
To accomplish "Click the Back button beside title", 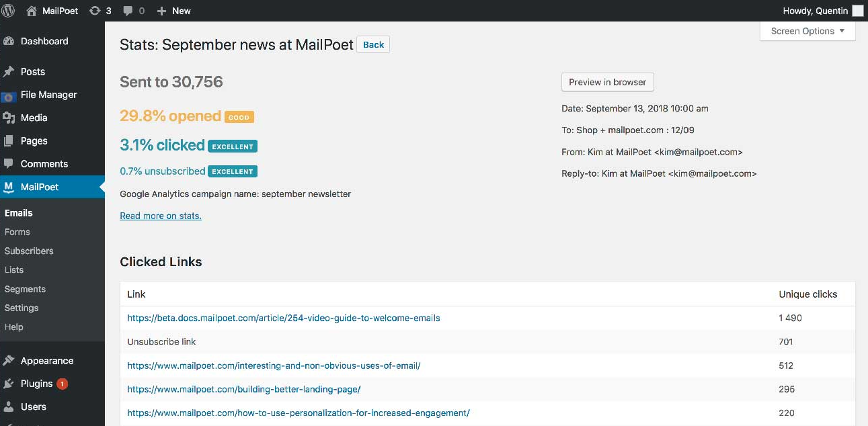I will 373,45.
